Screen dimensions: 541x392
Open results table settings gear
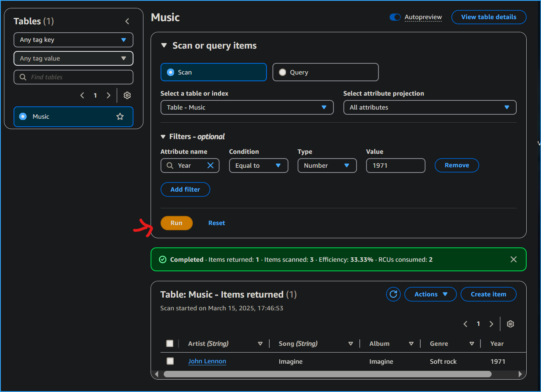point(510,324)
